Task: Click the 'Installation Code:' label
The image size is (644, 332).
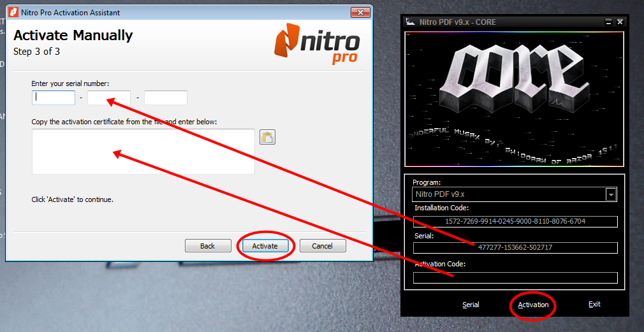Action: 441,208
